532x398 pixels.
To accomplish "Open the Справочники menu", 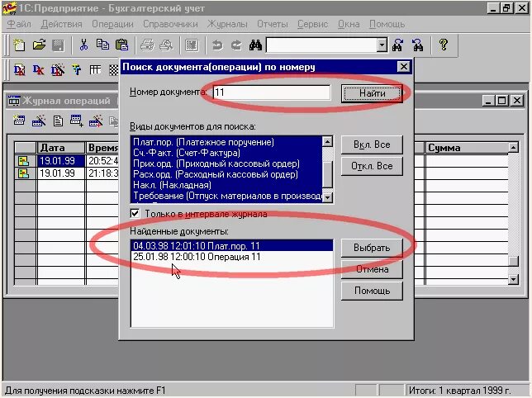I will 170,24.
